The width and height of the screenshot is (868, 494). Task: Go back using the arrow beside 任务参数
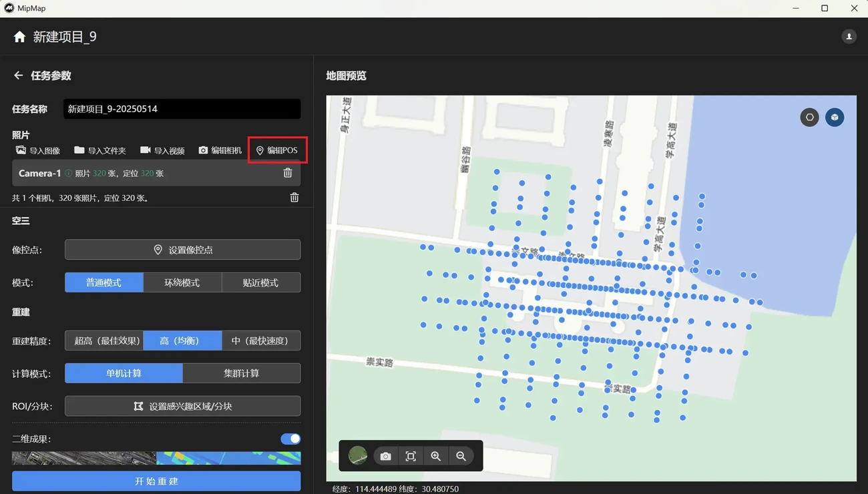tap(18, 75)
